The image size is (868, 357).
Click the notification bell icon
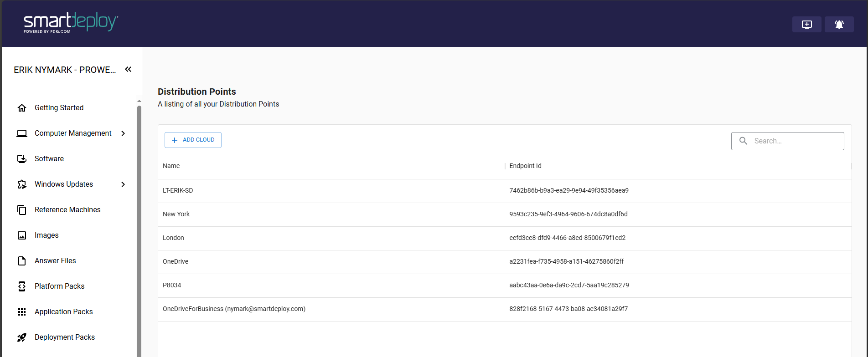click(x=839, y=25)
